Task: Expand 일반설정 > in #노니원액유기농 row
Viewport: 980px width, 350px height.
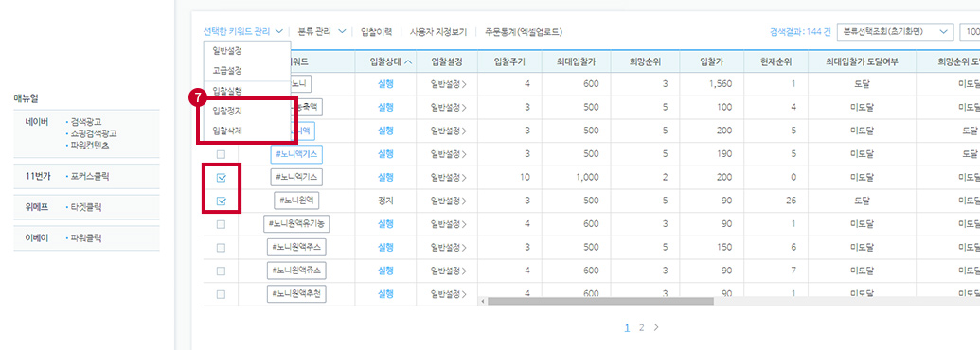Action: [449, 224]
